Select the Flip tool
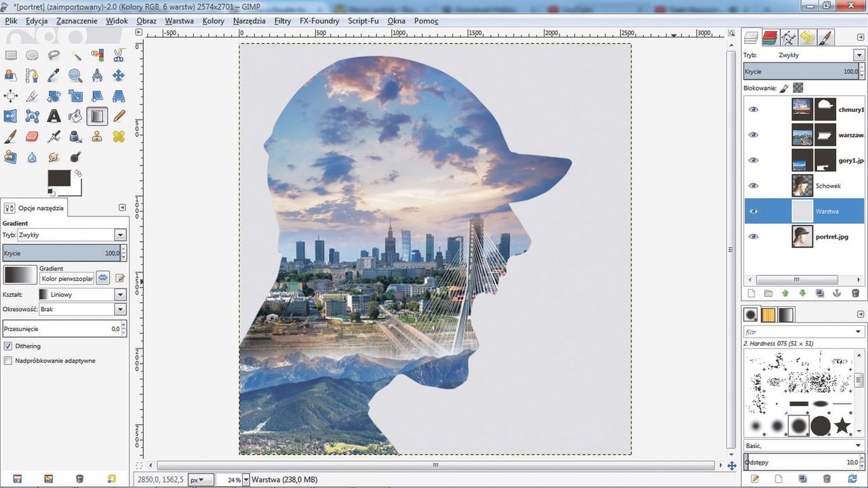Screen dimensions: 868x488 click(11, 117)
